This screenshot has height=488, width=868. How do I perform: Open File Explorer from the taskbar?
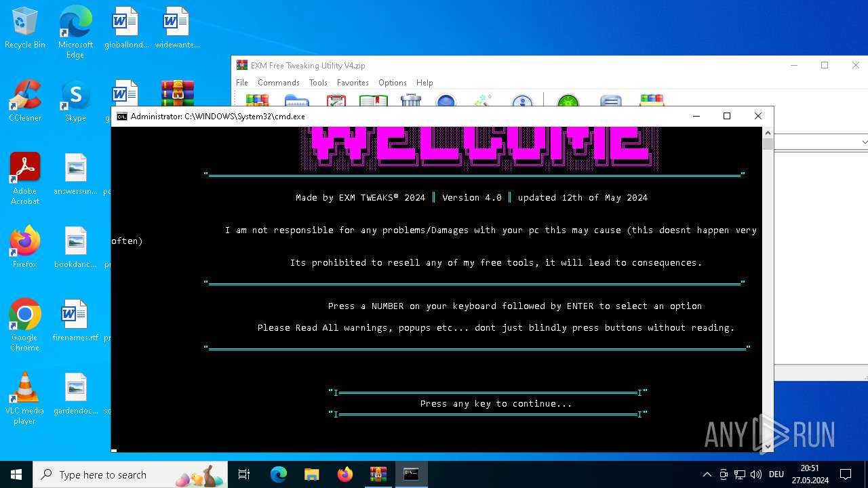click(312, 474)
